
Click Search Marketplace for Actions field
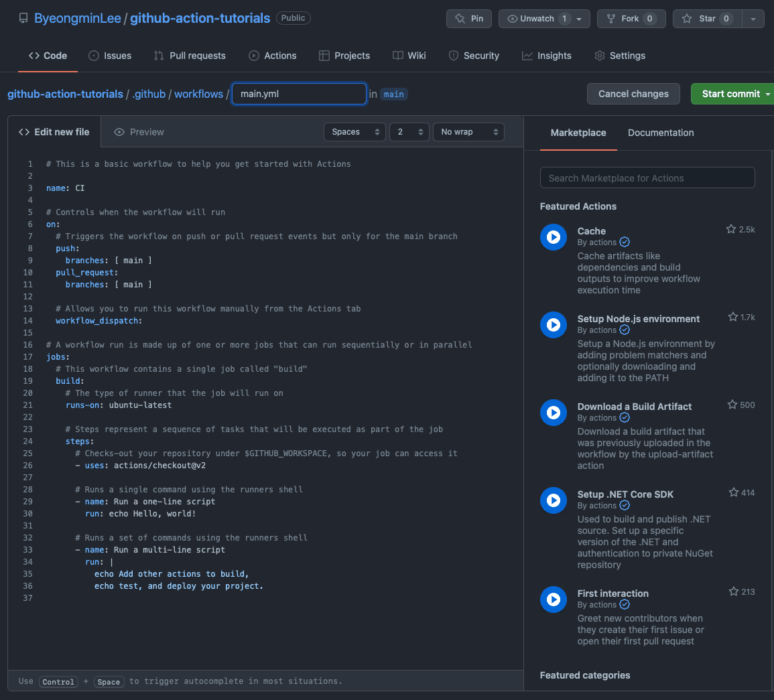tap(647, 178)
